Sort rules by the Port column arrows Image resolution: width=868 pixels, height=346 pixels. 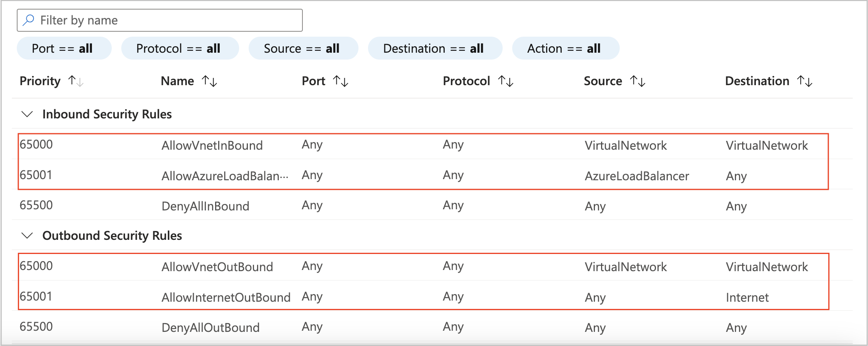(x=341, y=81)
